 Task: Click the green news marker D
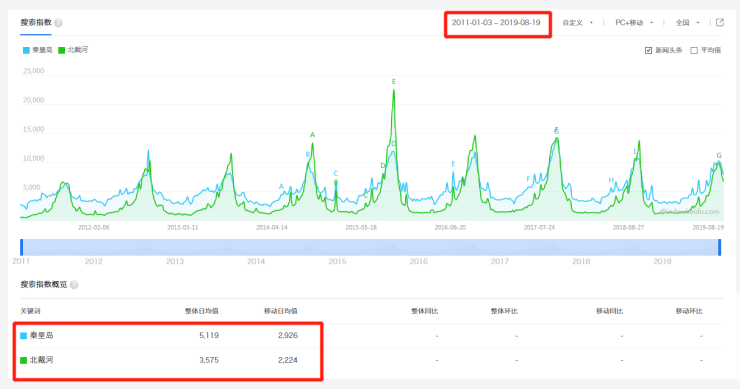coord(383,166)
